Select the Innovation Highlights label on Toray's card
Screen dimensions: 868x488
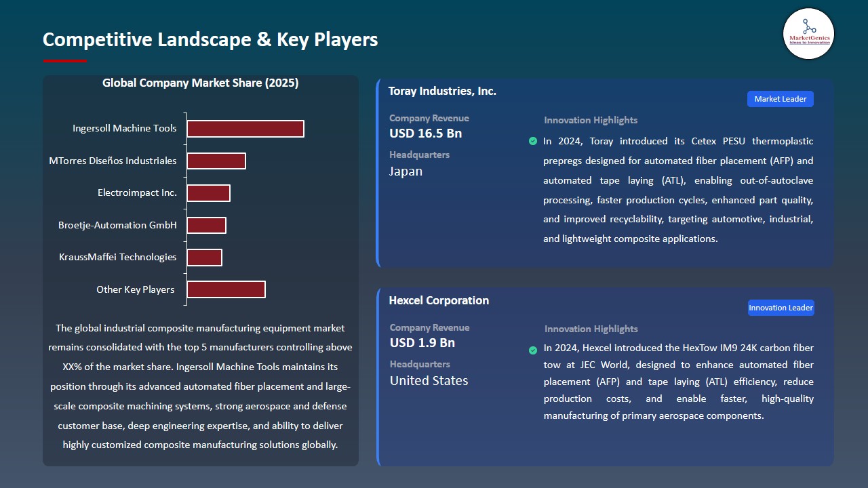pyautogui.click(x=590, y=120)
